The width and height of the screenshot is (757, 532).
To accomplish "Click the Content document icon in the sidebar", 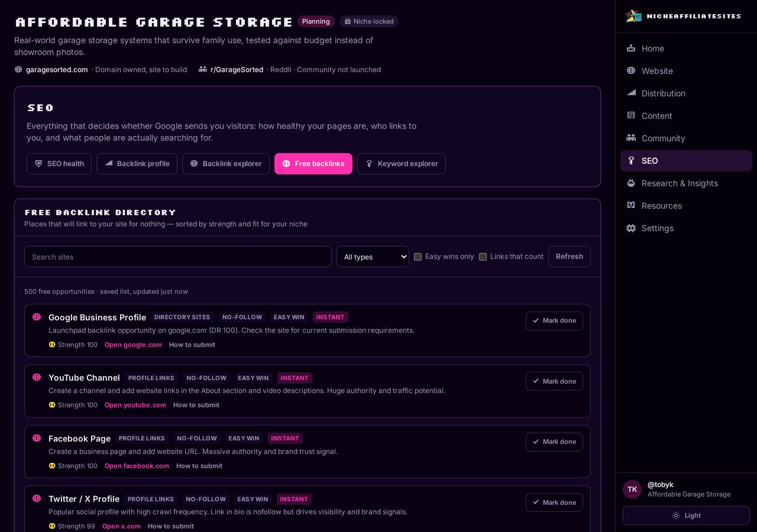I will [631, 116].
